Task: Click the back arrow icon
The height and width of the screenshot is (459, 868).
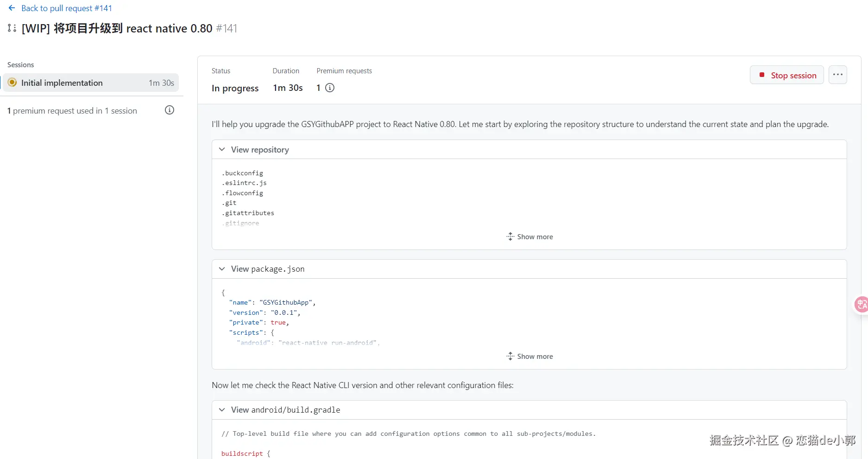Action: pos(12,8)
